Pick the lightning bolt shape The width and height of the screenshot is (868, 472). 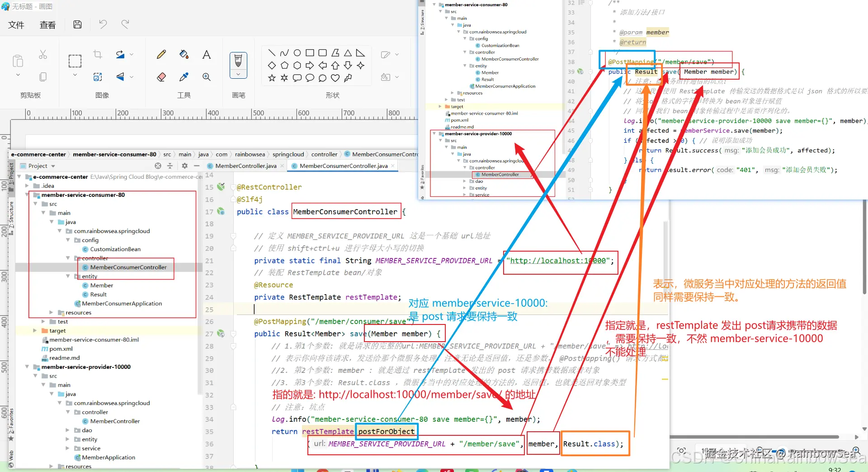pyautogui.click(x=348, y=78)
